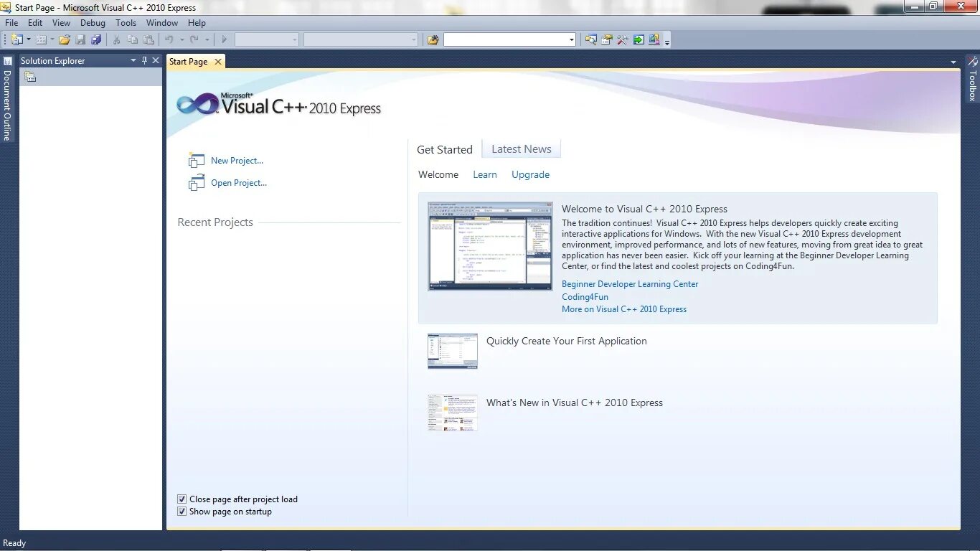The height and width of the screenshot is (551, 980).
Task: Expand the Find combo box dropdown arrow
Action: (x=572, y=40)
